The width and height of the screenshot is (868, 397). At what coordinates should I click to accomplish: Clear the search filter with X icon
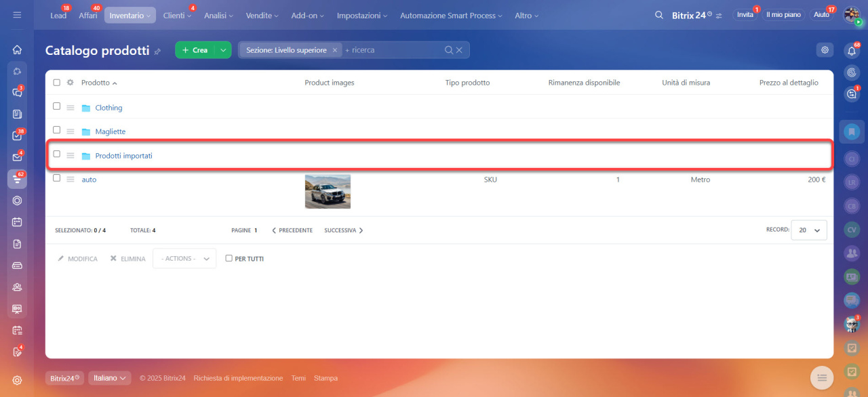tap(459, 50)
